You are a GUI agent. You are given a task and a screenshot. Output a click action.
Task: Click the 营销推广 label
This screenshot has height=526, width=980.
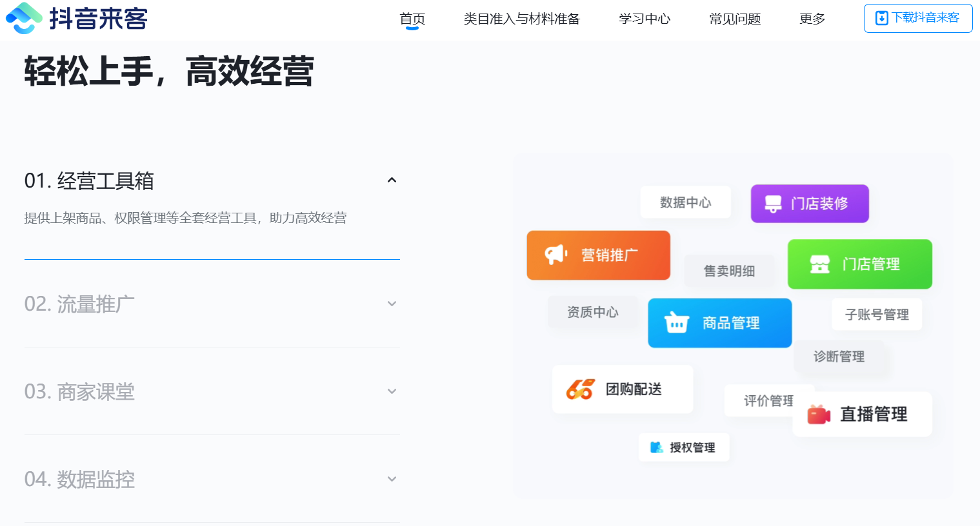click(x=610, y=255)
